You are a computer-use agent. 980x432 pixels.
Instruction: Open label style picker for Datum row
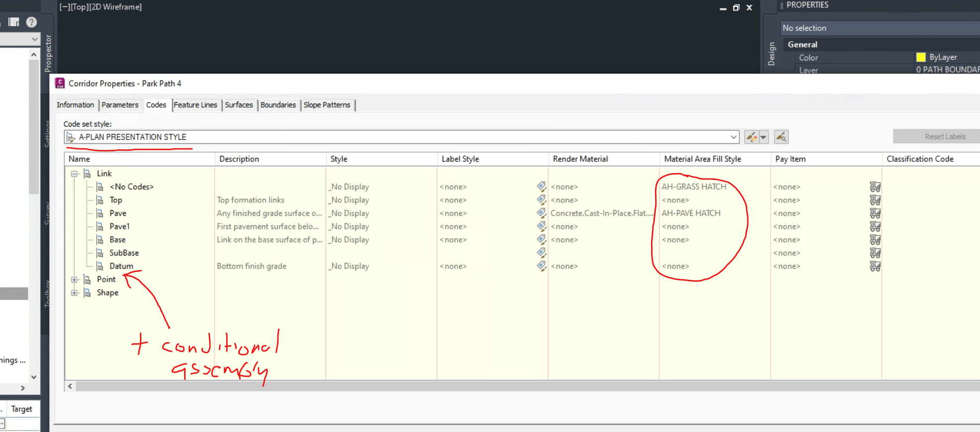(541, 266)
